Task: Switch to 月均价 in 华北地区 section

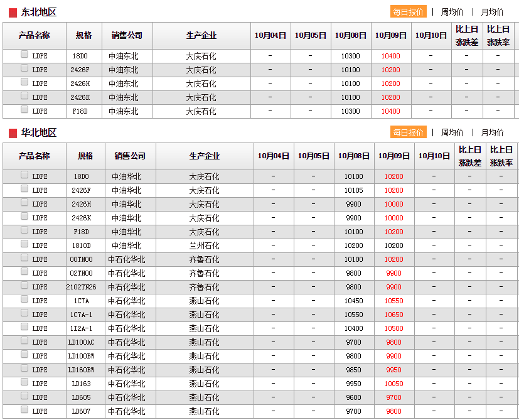Action: (x=492, y=133)
